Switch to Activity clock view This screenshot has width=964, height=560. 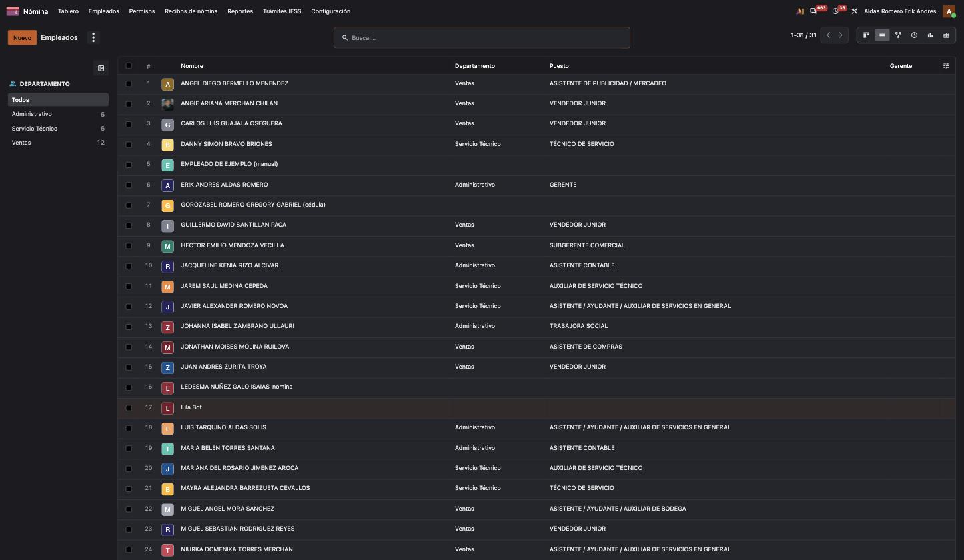click(x=914, y=35)
